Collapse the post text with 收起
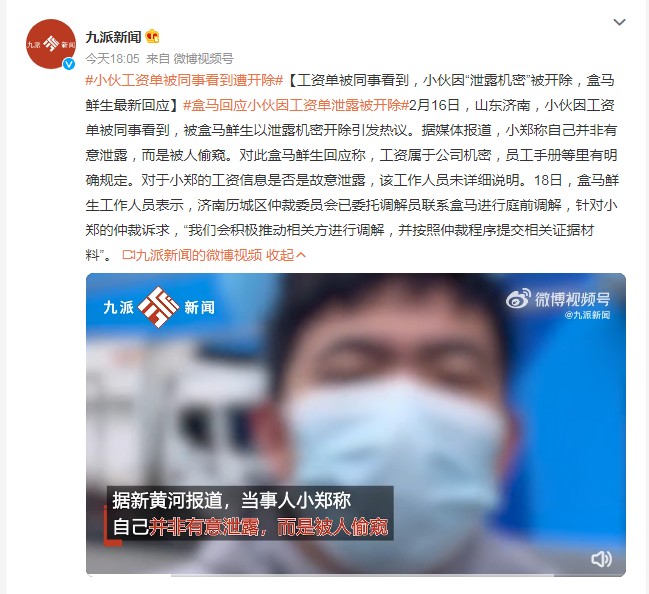Screen dimensions: 649x594 pos(280,255)
